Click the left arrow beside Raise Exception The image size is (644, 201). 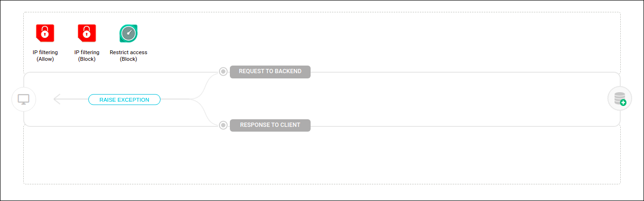[58, 100]
